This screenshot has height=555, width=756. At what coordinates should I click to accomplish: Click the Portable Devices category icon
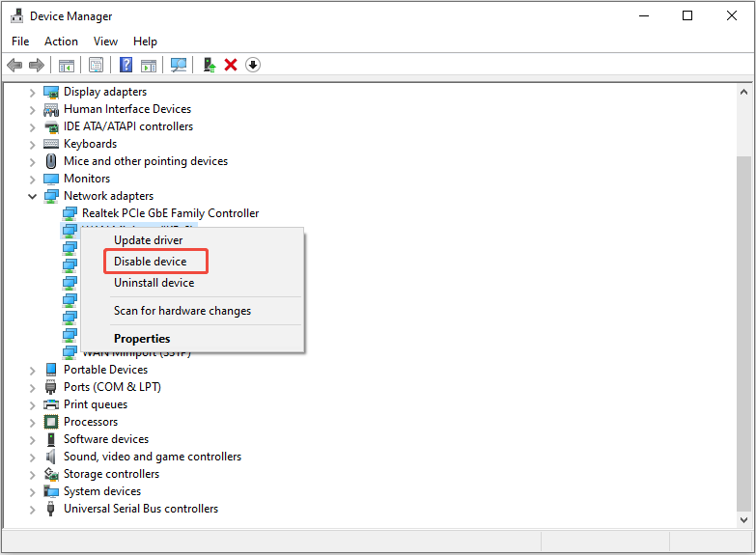tap(51, 370)
